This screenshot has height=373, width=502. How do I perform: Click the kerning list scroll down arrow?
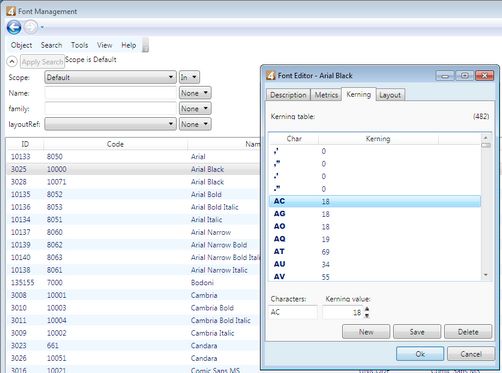486,275
